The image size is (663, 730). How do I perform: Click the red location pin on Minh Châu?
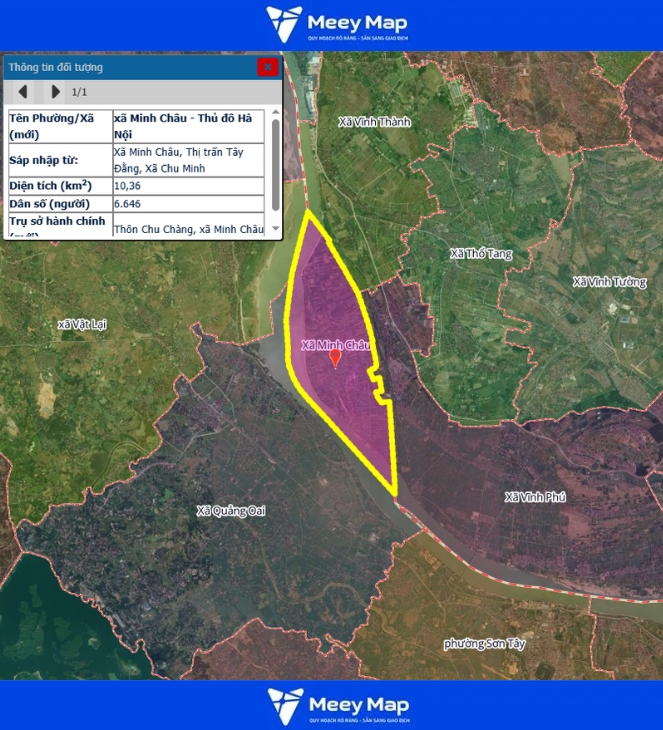click(335, 358)
